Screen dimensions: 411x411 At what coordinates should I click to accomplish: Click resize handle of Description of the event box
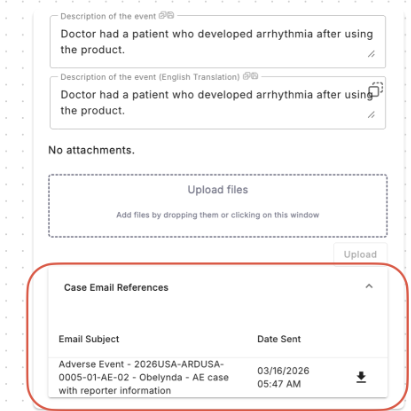pyautogui.click(x=371, y=54)
